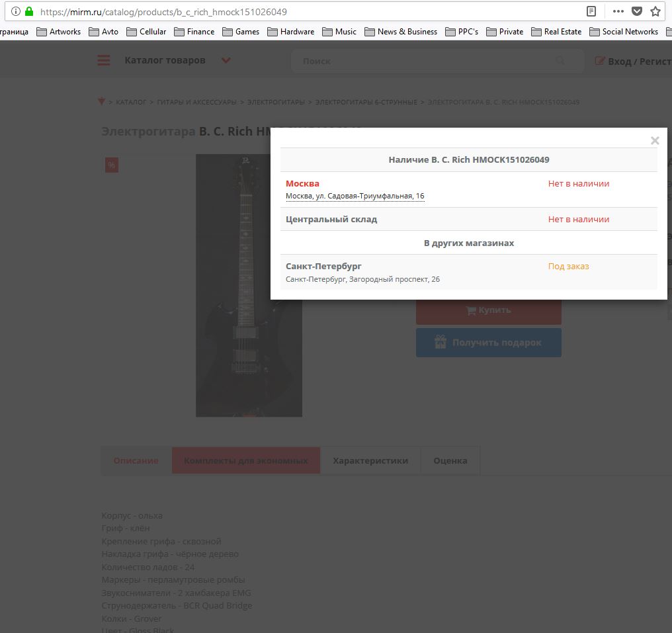Go to ГИТАРЫ И АКСЕССУАРЫ breadcrumb

[x=196, y=102]
